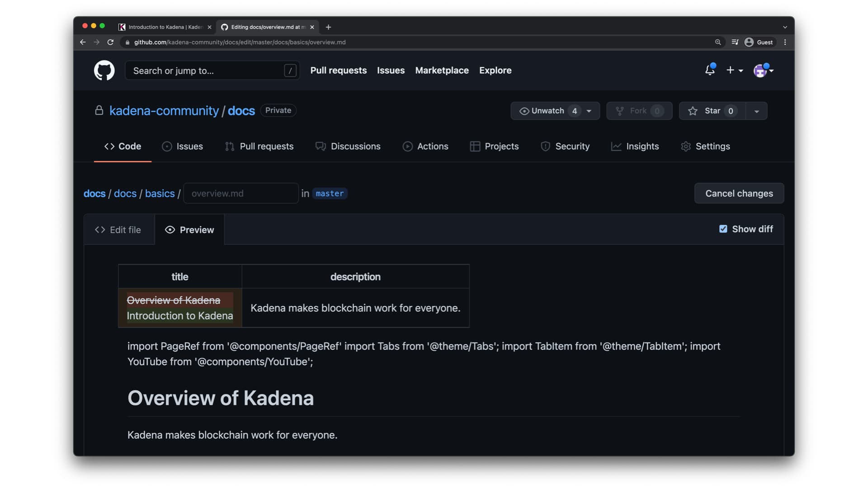Expand the browser tab search chevron
This screenshot has width=868, height=488.
pos(785,27)
